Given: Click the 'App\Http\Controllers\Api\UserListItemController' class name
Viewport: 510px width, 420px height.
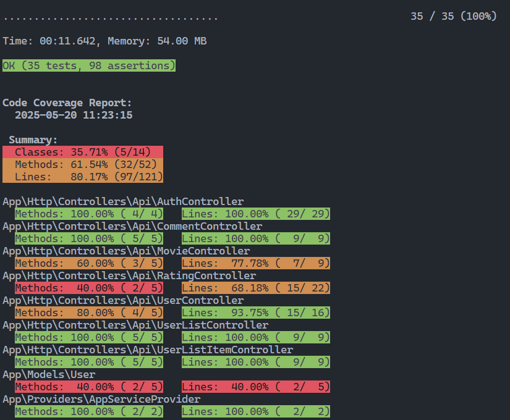Looking at the screenshot, I should [x=148, y=350].
